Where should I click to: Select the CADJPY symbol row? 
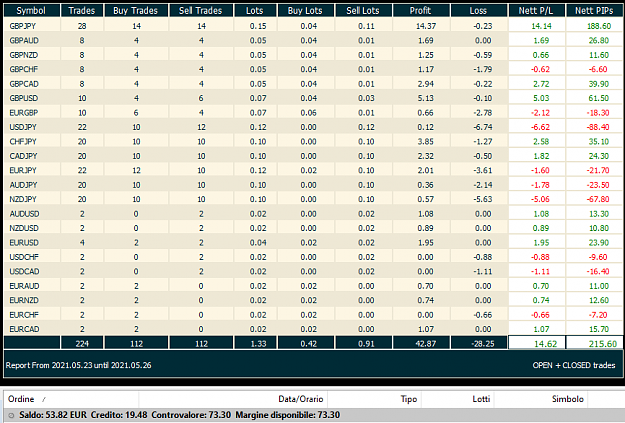313,156
